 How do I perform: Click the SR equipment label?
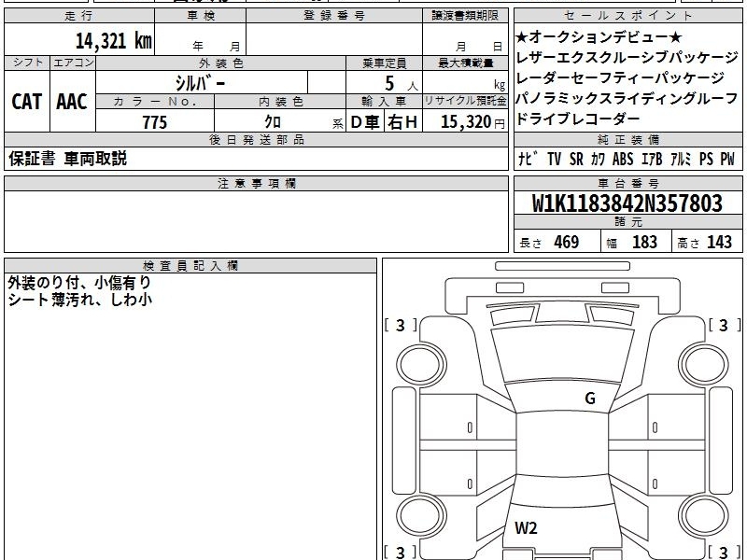[x=576, y=159]
